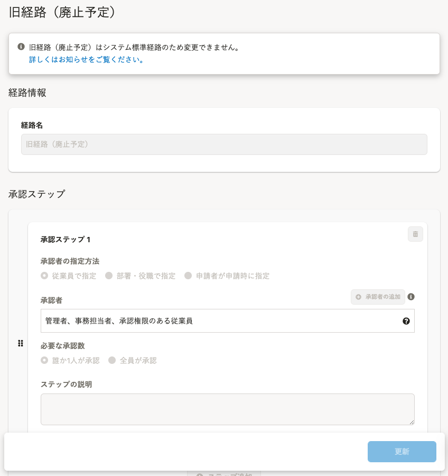
Task: Click the ステップの説明 text area
Action: tap(228, 409)
